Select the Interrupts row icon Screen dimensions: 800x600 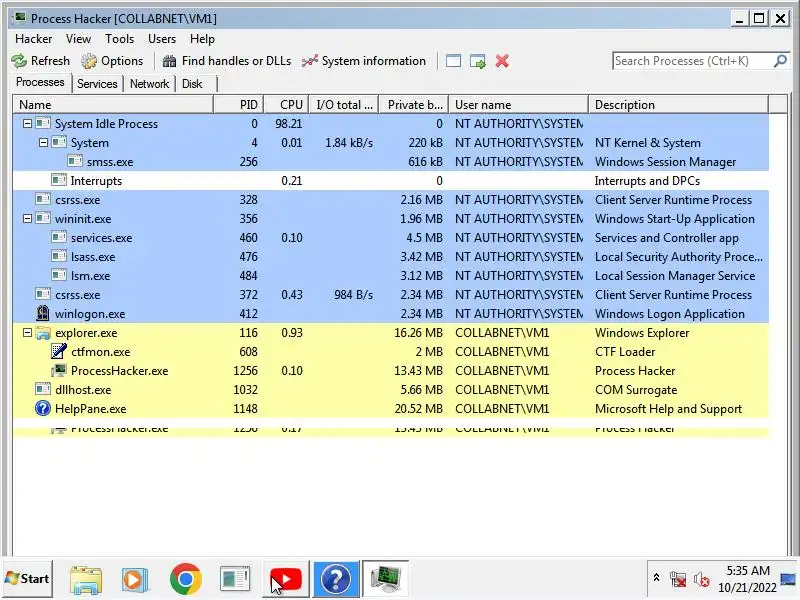(59, 180)
